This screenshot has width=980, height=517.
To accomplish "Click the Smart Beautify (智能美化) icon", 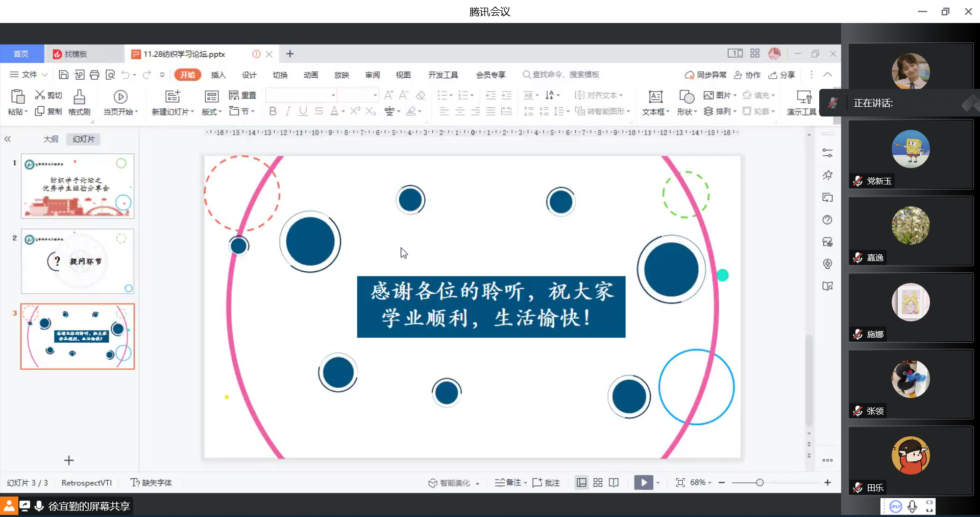I will pos(433,483).
